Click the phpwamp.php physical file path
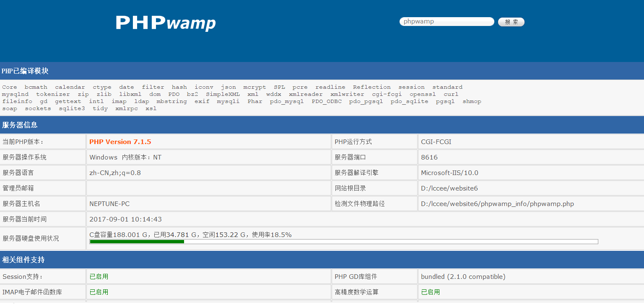Screen dimensions: 644x304 coord(497,204)
